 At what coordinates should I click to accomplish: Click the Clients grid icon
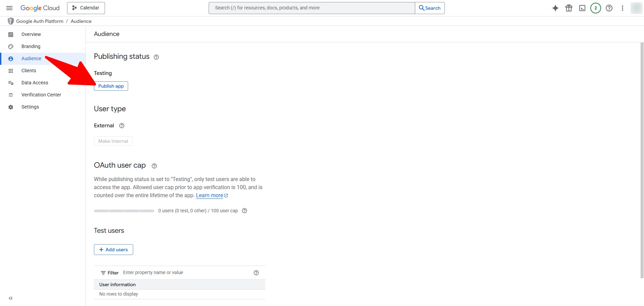click(11, 71)
